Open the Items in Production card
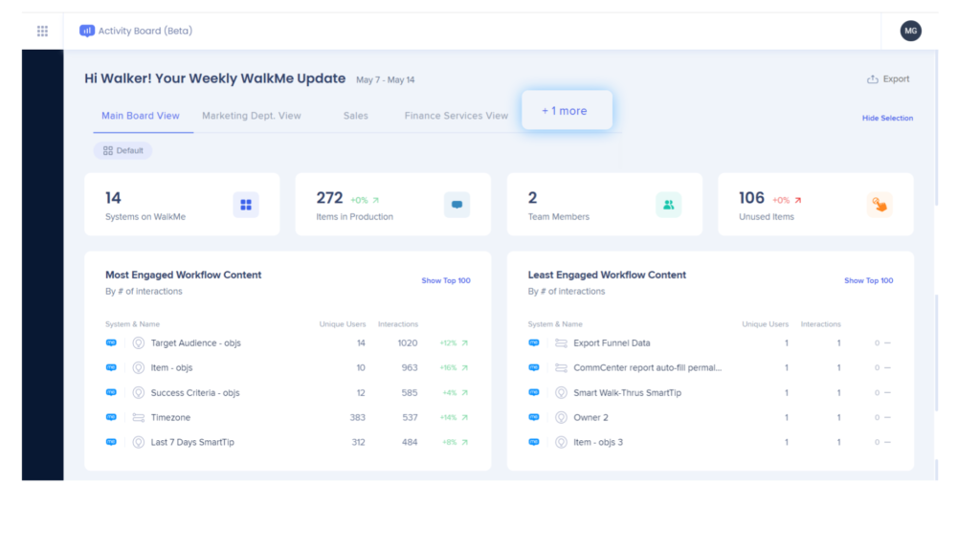This screenshot has width=980, height=551. pyautogui.click(x=393, y=205)
